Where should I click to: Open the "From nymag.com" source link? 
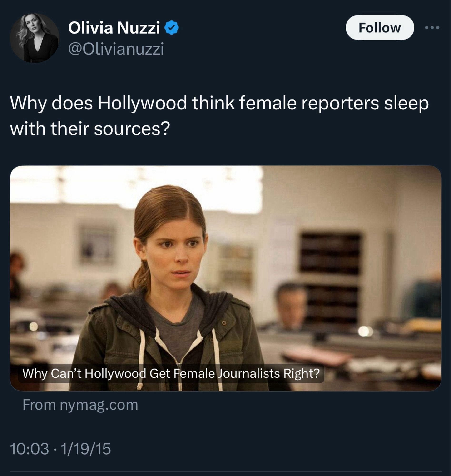point(80,405)
